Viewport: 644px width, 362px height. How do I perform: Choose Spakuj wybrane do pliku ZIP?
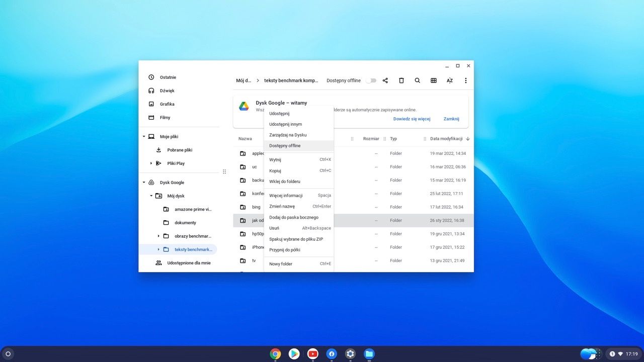[299, 239]
